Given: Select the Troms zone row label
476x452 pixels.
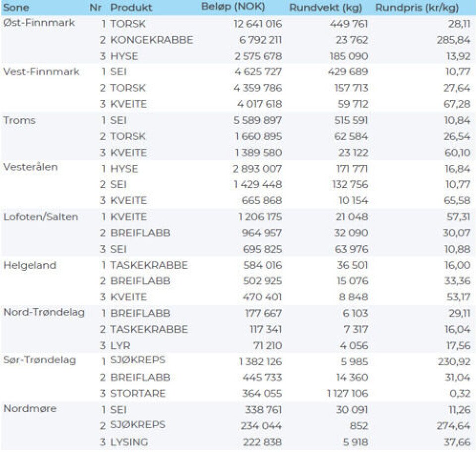Looking at the screenshot, I should tap(19, 120).
